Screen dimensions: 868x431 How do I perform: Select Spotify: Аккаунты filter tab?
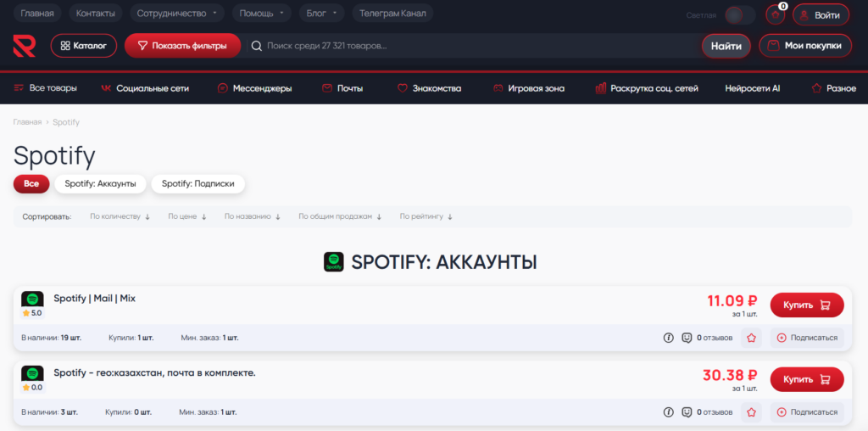point(100,184)
